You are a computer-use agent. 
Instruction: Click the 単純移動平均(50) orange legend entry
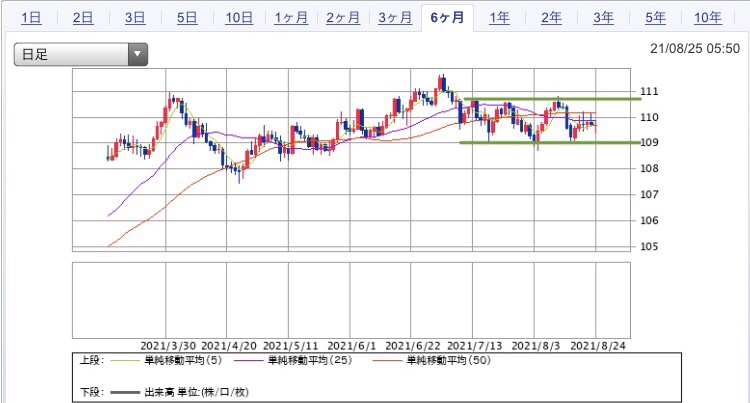(x=431, y=360)
